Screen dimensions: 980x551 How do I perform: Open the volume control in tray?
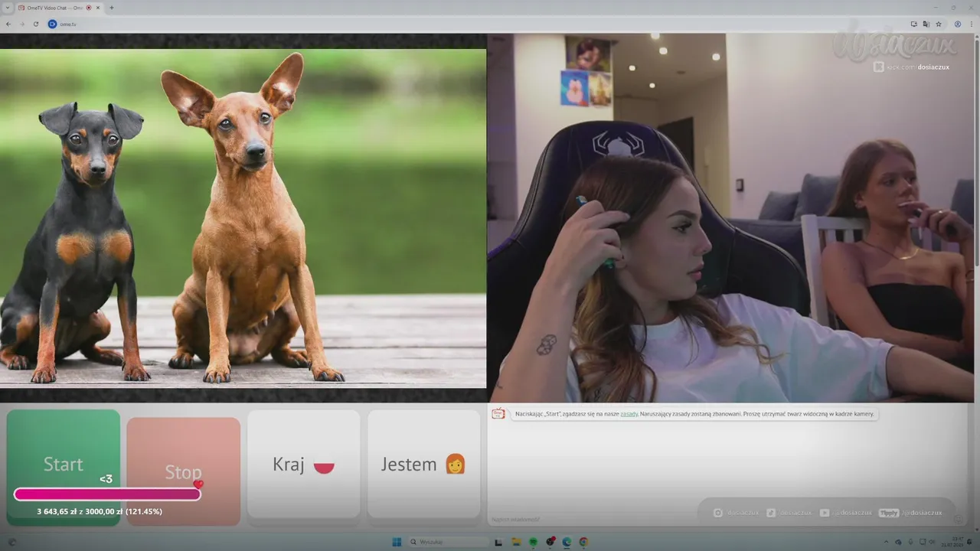(x=932, y=542)
